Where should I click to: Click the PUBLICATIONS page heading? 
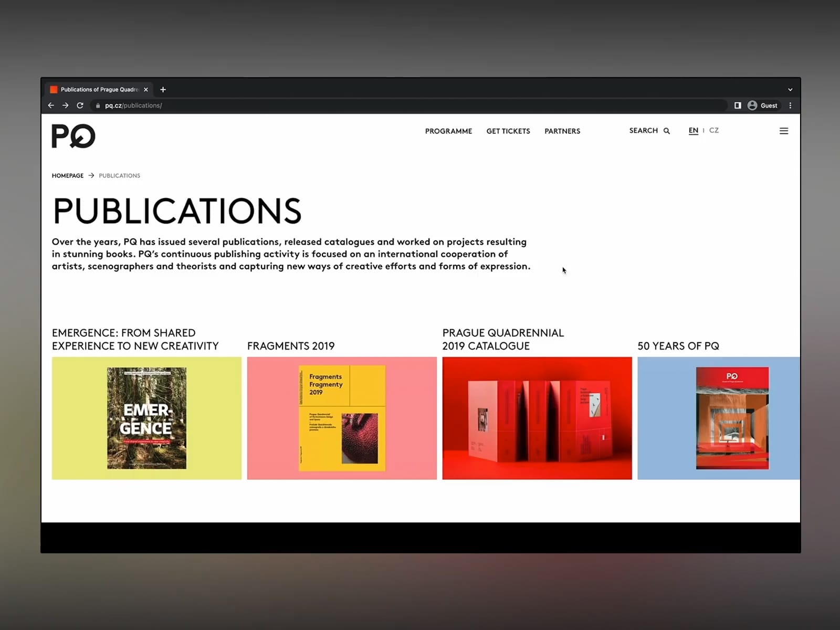177,211
